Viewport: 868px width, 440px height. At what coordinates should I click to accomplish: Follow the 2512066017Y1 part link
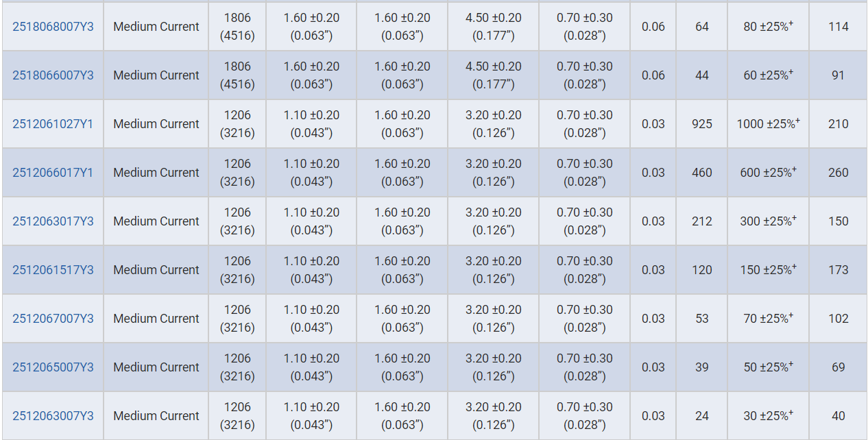tap(53, 173)
